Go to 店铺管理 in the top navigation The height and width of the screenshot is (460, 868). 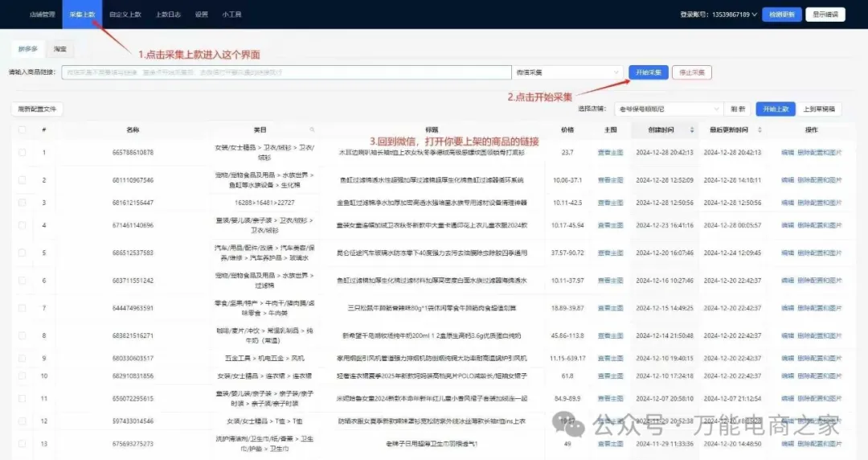pos(43,14)
